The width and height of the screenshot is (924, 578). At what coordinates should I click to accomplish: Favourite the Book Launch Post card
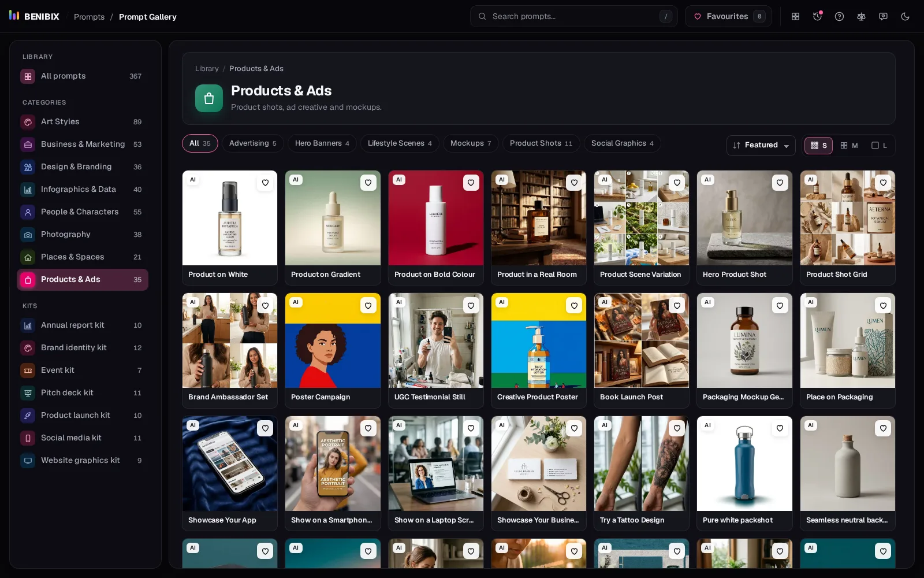677,305
